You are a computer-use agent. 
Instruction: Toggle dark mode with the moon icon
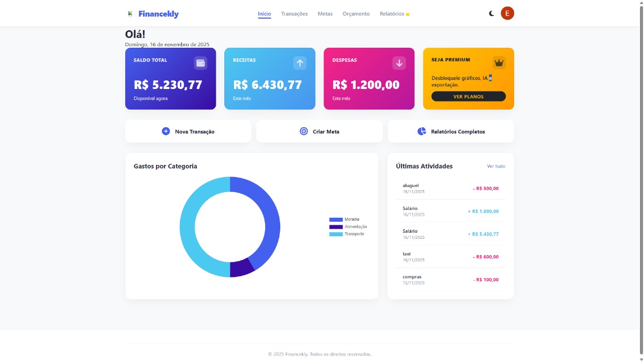[x=491, y=13]
